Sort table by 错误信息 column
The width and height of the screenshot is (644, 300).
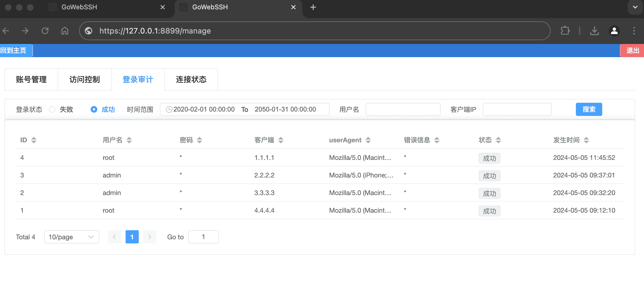(x=437, y=140)
